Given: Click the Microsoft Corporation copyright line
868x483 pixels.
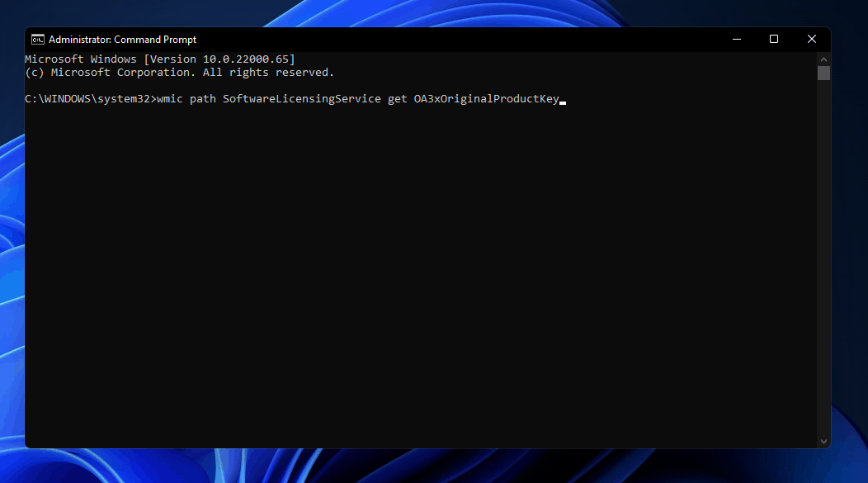Looking at the screenshot, I should click(179, 73).
